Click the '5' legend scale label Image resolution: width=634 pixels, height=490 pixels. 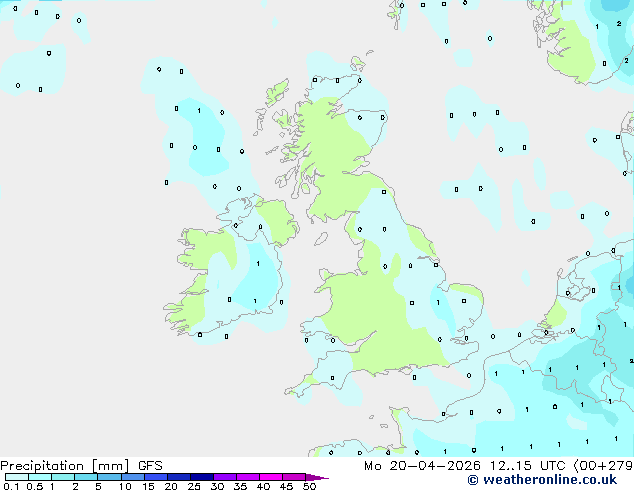coord(98,486)
